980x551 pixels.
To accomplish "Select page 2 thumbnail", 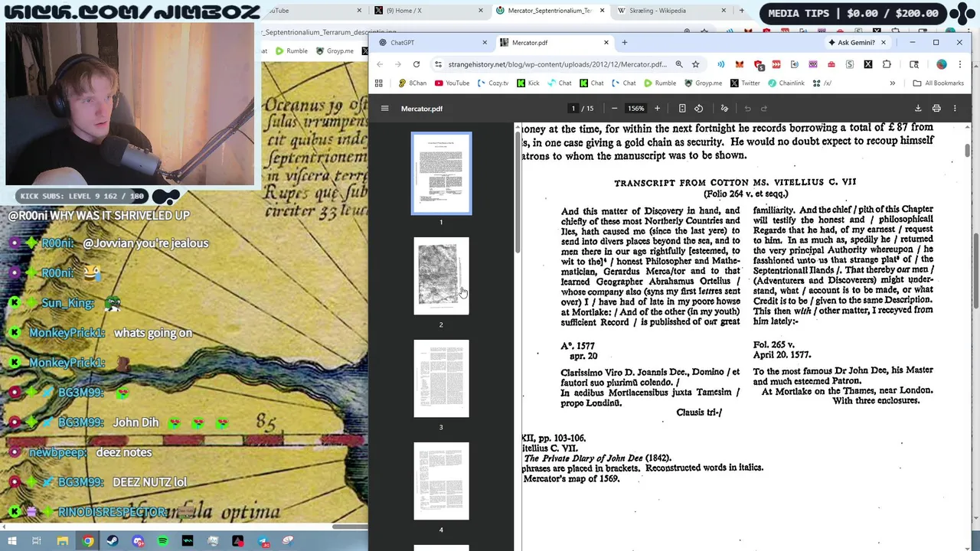I will click(x=441, y=276).
